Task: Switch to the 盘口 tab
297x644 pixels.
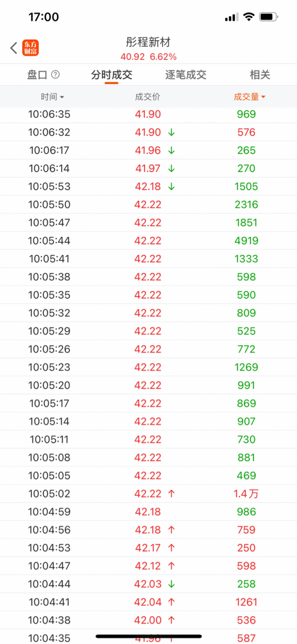Action: (37, 75)
